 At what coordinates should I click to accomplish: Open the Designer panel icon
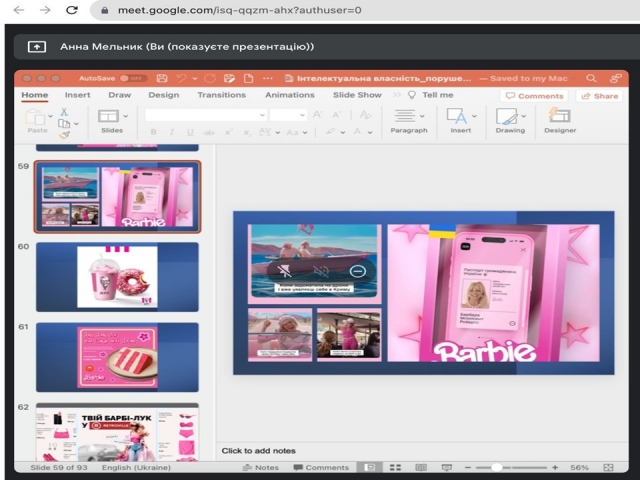[559, 116]
